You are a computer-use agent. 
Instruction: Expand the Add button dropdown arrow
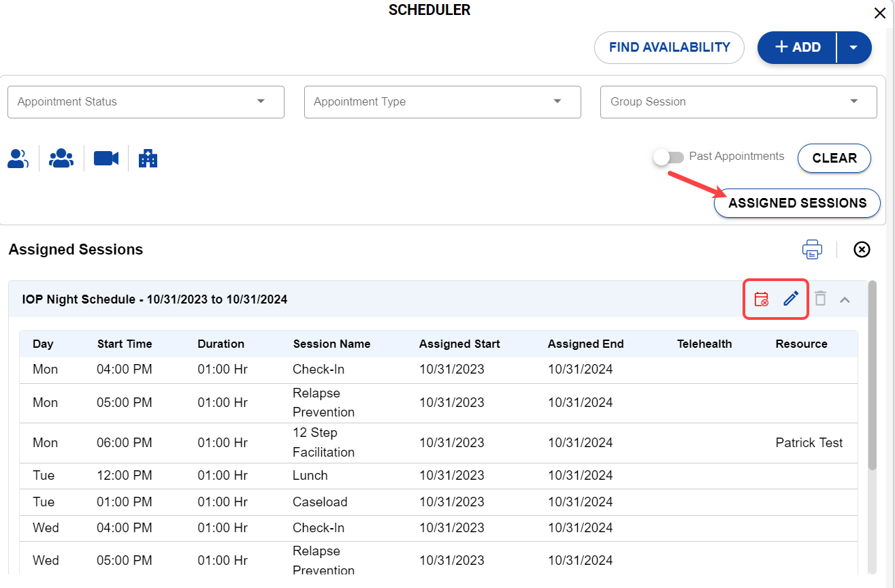[x=853, y=48]
